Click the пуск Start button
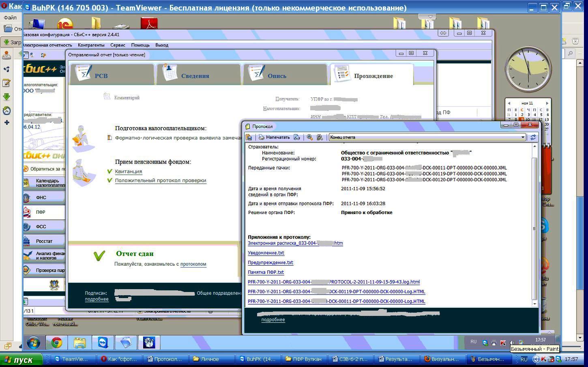The height and width of the screenshot is (367, 588). pos(21,360)
